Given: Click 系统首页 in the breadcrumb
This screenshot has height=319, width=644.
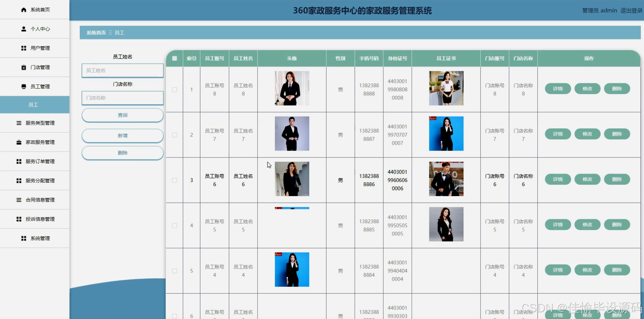Looking at the screenshot, I should click(x=96, y=33).
